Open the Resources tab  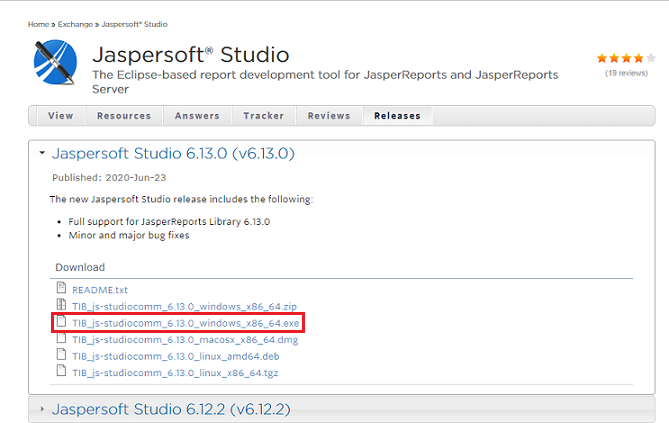[124, 116]
